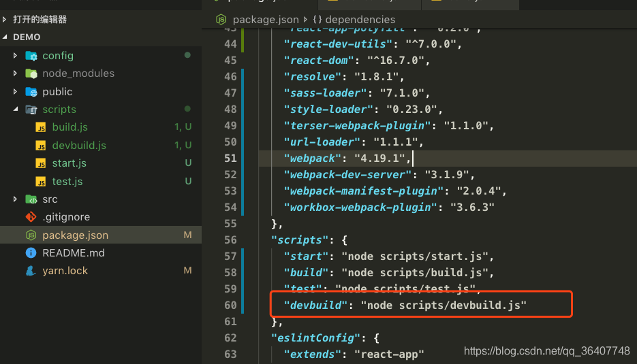Image resolution: width=637 pixels, height=364 pixels.
Task: Open build.js from the scripts folder
Action: click(x=70, y=127)
